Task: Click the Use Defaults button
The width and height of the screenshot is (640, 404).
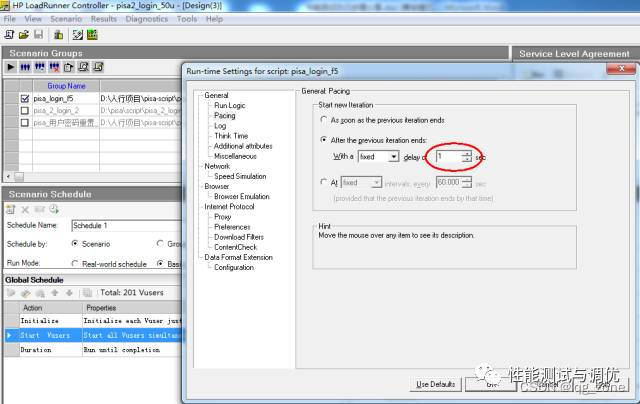Action: [436, 384]
